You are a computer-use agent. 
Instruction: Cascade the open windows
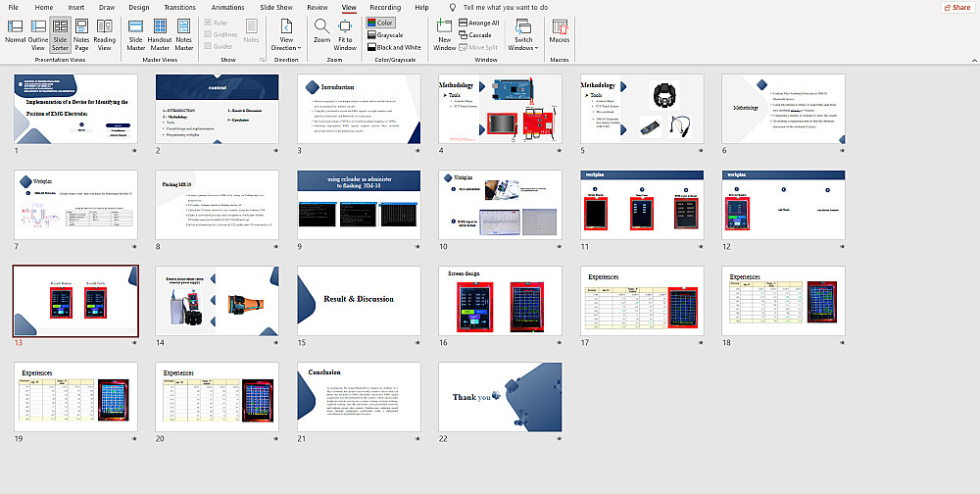pos(475,35)
